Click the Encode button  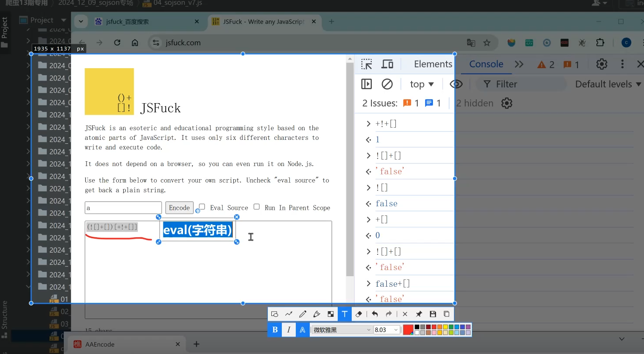point(179,208)
